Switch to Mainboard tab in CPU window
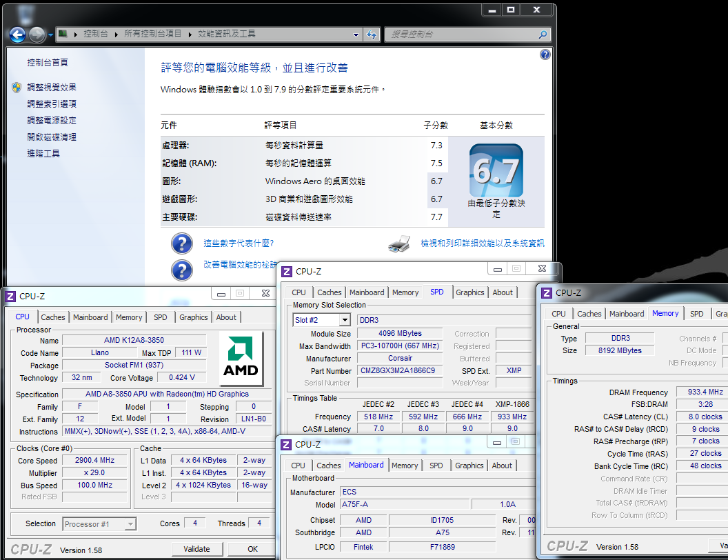The image size is (728, 560). tap(90, 317)
